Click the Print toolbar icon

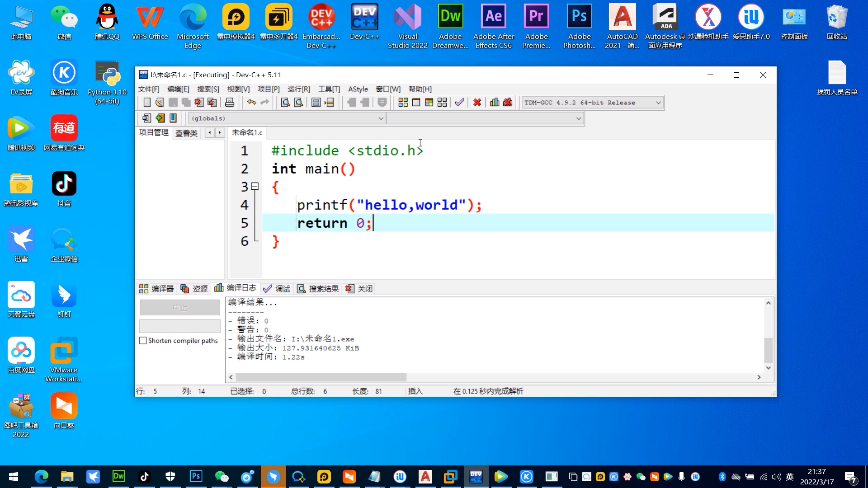pyautogui.click(x=230, y=103)
